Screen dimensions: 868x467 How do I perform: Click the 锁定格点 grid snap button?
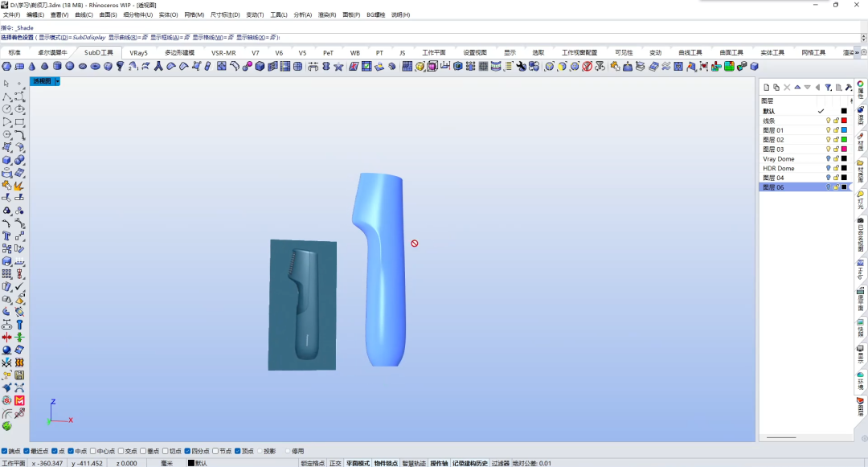point(313,463)
